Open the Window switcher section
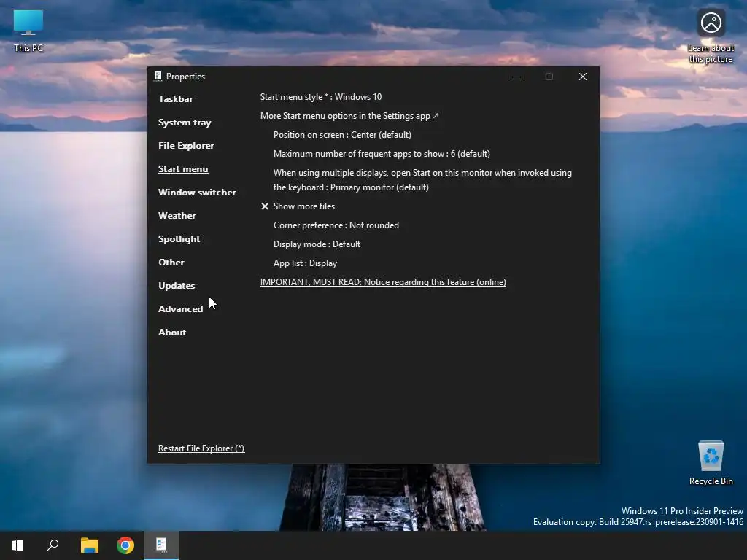The image size is (747, 560). (197, 192)
